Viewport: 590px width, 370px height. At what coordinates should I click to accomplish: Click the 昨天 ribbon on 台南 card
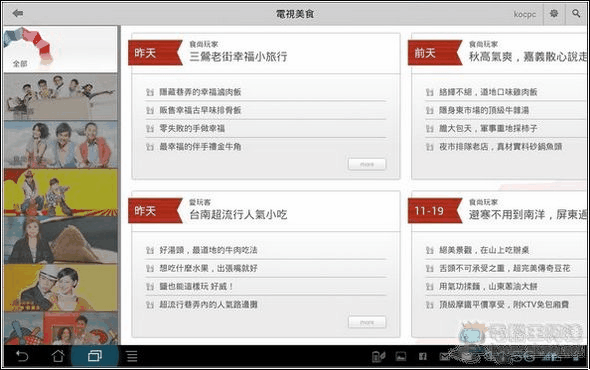tap(154, 211)
